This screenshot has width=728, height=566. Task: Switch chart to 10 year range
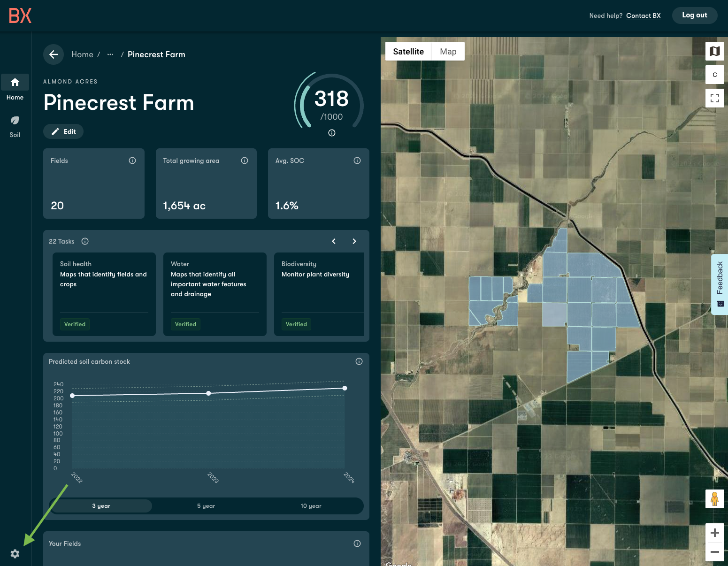(x=311, y=506)
